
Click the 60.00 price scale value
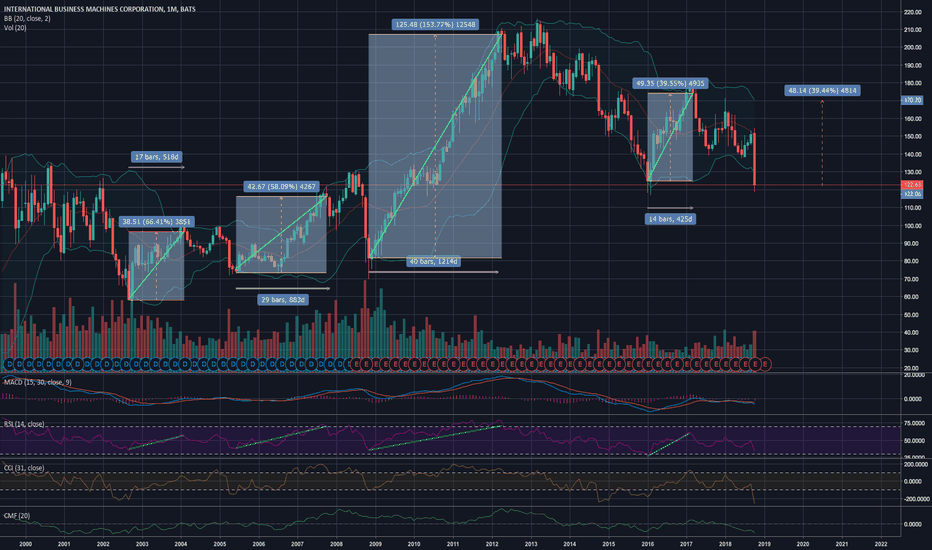(x=912, y=297)
